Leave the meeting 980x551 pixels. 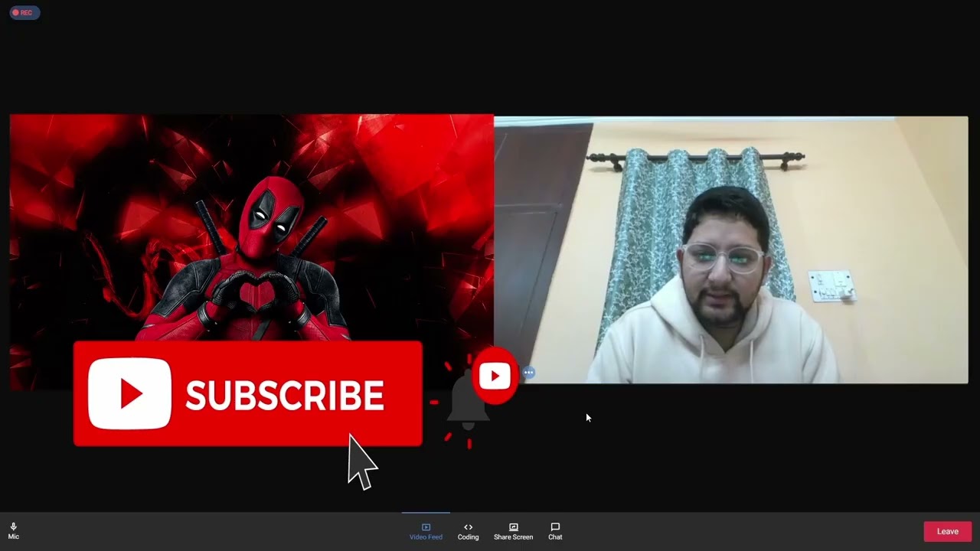(947, 531)
